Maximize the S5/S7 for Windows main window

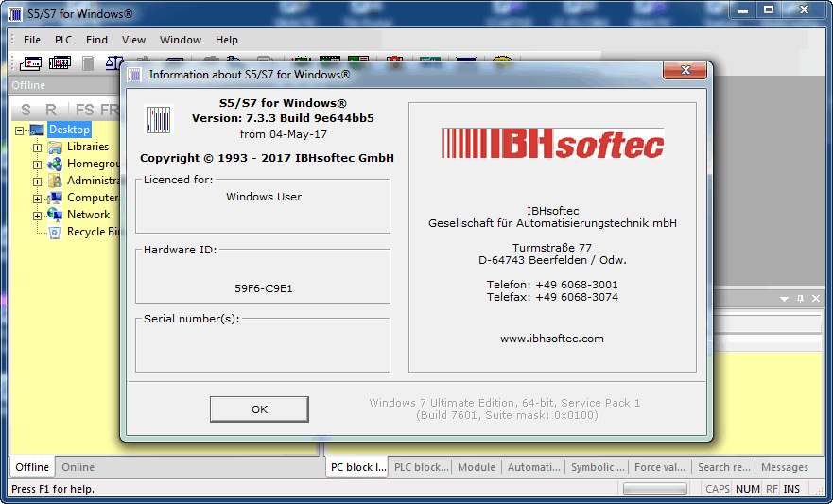[x=768, y=9]
